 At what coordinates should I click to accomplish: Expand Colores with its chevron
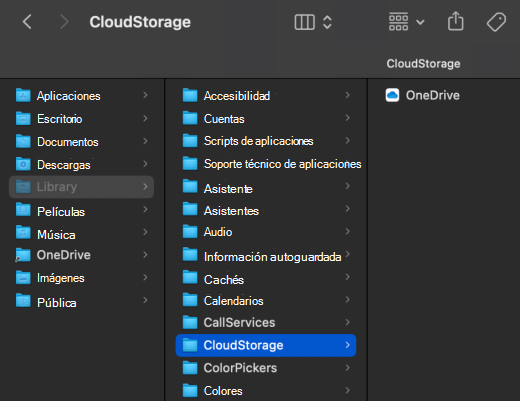pos(348,390)
